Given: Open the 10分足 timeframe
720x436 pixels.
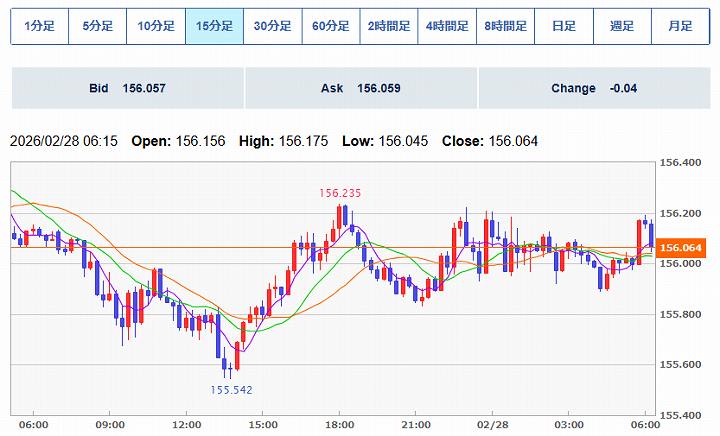Looking at the screenshot, I should click(x=156, y=27).
